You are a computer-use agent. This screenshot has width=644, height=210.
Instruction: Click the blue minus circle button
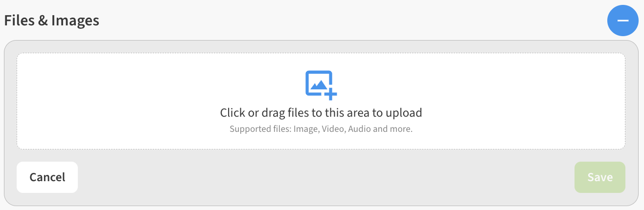(x=622, y=21)
